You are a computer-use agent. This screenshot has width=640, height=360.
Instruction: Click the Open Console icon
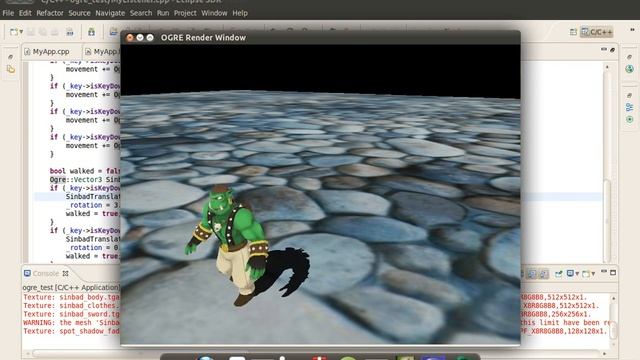point(586,273)
